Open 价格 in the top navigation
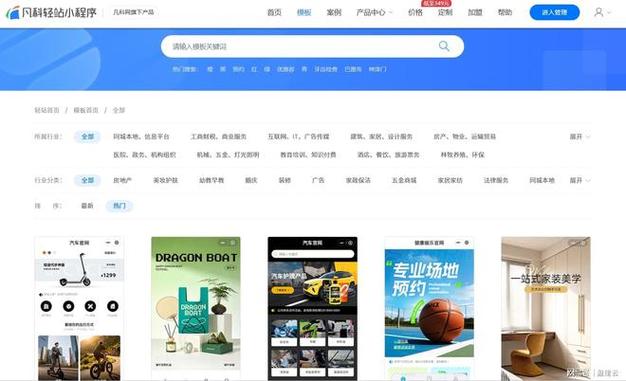626x381 pixels. pos(415,12)
